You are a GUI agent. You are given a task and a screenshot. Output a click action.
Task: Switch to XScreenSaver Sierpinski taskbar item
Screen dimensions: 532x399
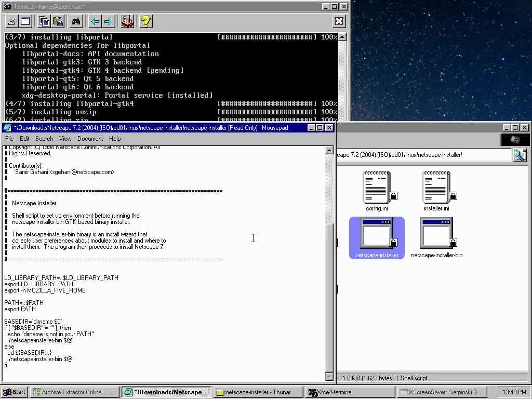(x=442, y=392)
